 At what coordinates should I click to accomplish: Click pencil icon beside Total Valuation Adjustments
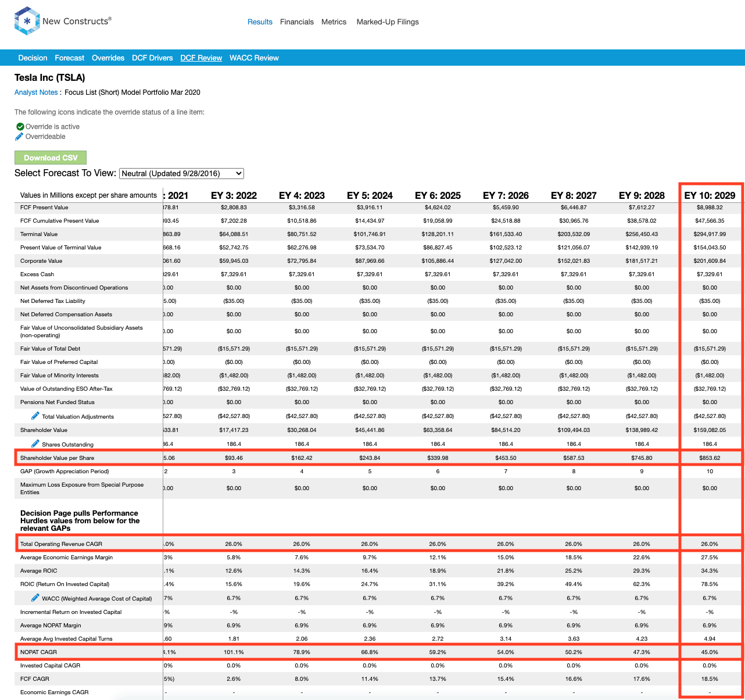[x=35, y=416]
